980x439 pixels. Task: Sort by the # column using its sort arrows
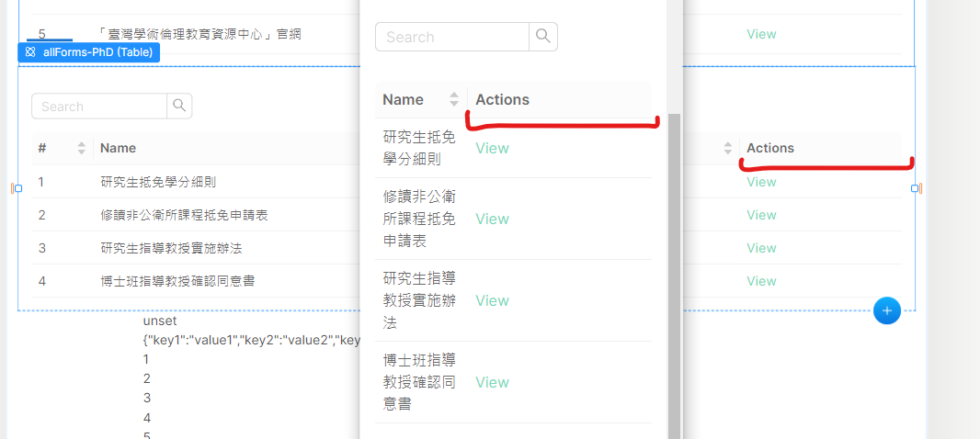click(81, 148)
